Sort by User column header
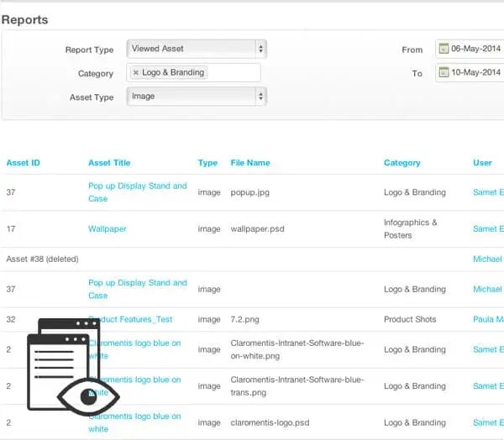The image size is (504, 440). click(482, 163)
